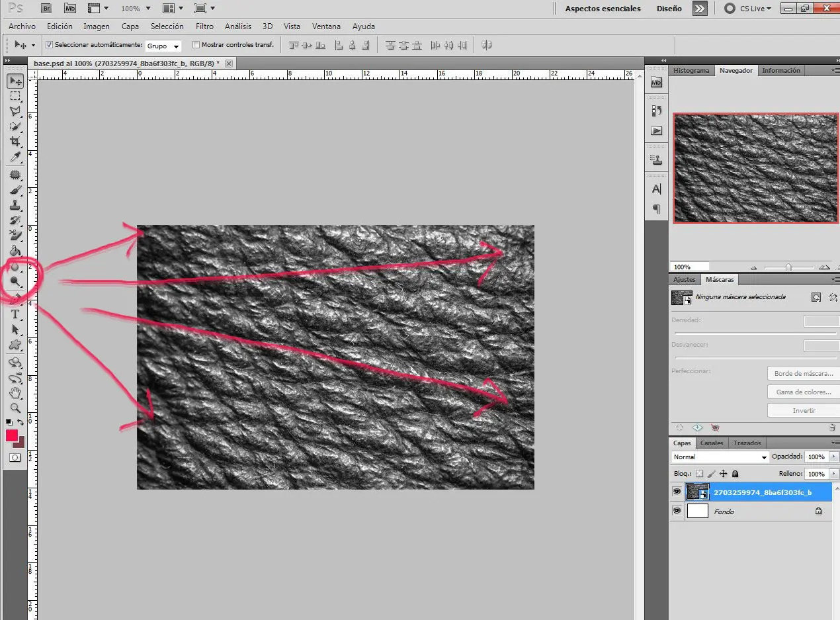Select the Hand tool
This screenshot has width=840, height=620.
click(15, 393)
